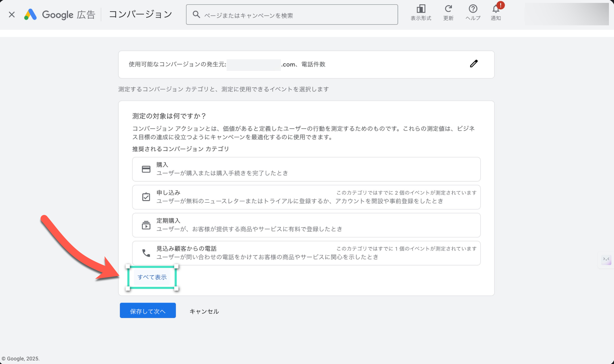The width and height of the screenshot is (614, 364).
Task: Collapse the side panel with the chevron
Action: tap(607, 260)
